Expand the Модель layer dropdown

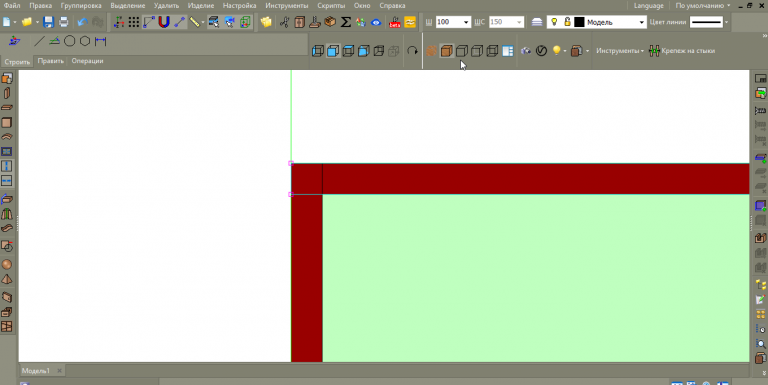coord(641,23)
